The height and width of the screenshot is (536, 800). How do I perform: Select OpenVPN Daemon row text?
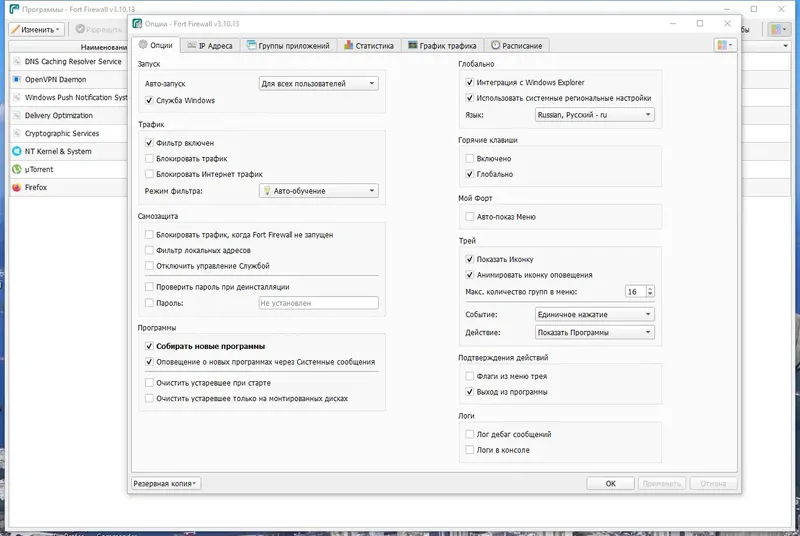click(x=56, y=80)
